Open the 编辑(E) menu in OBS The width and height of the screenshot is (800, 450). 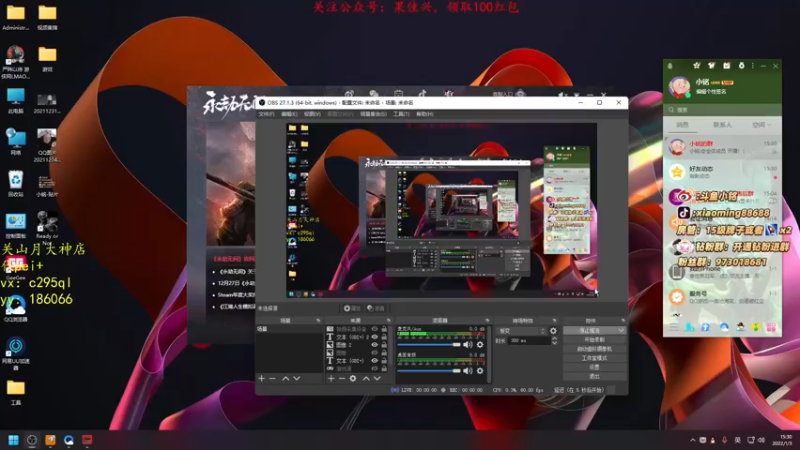(289, 114)
